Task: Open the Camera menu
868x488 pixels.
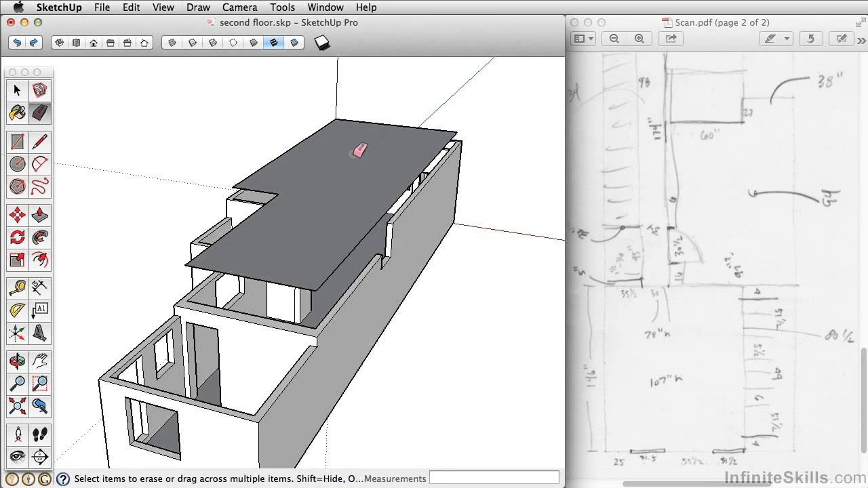Action: [x=239, y=7]
